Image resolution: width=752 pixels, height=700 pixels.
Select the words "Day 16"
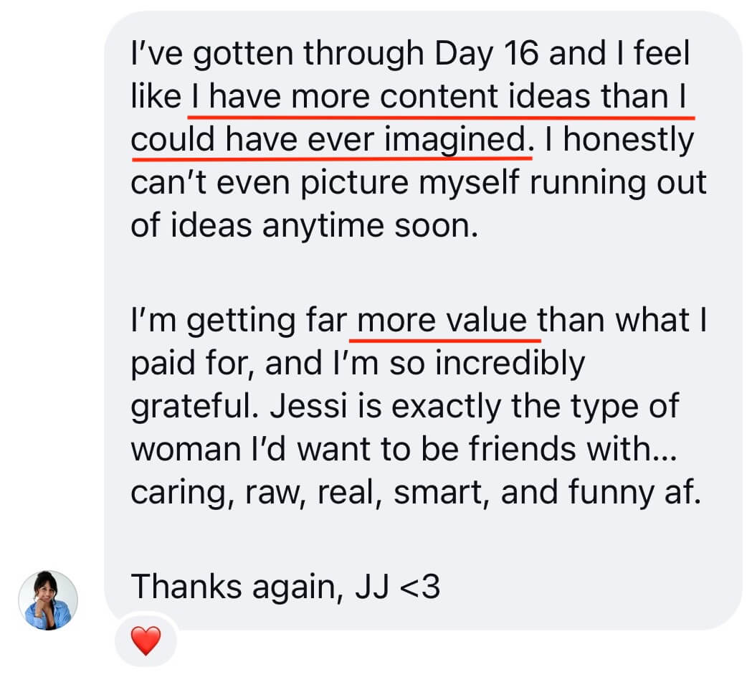(x=486, y=53)
